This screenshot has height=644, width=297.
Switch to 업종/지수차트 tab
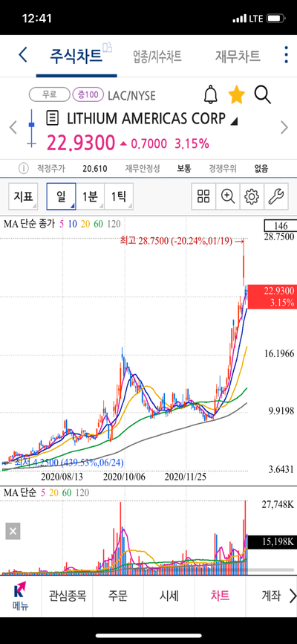click(157, 56)
